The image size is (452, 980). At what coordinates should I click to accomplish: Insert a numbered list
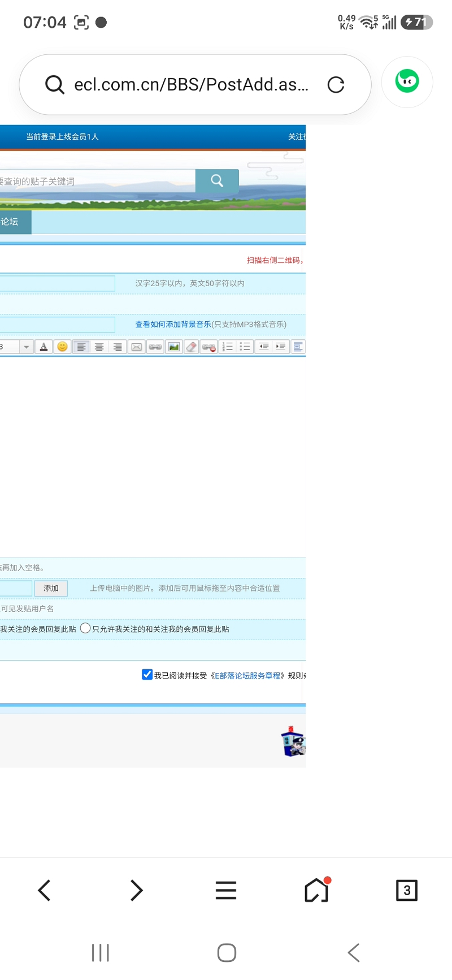(x=227, y=347)
